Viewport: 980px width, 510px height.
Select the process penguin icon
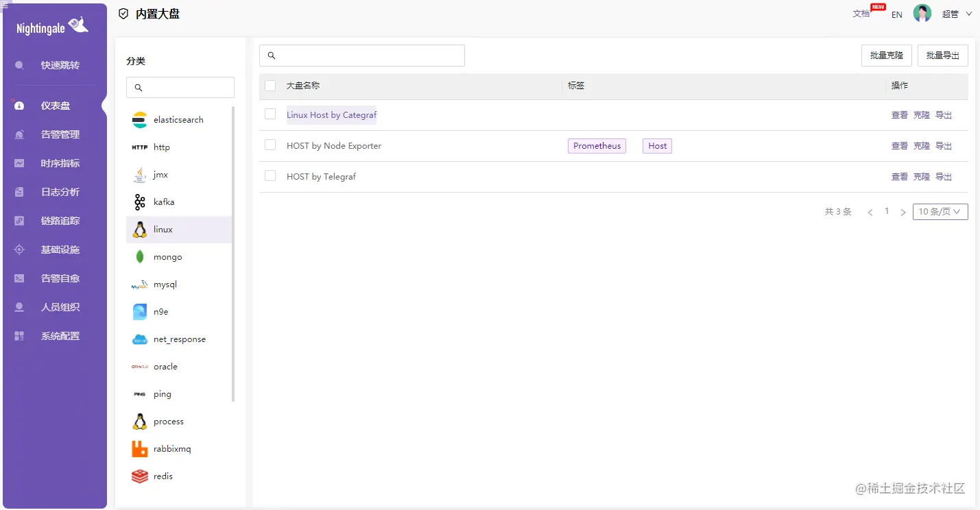click(140, 422)
